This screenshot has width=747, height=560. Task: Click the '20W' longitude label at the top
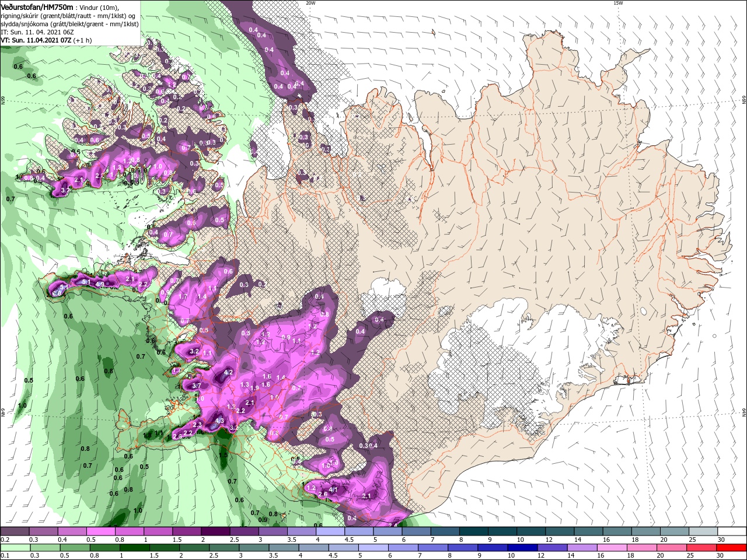310,3
